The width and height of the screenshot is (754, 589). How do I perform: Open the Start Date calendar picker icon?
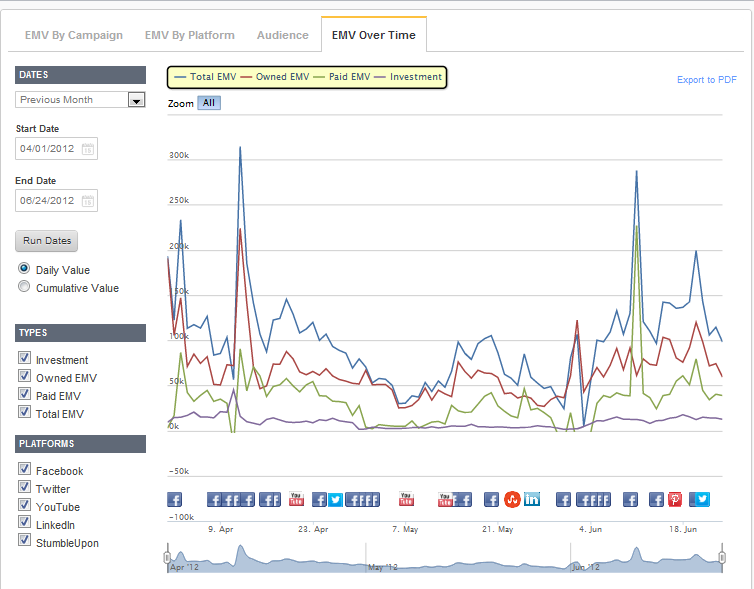click(x=88, y=149)
